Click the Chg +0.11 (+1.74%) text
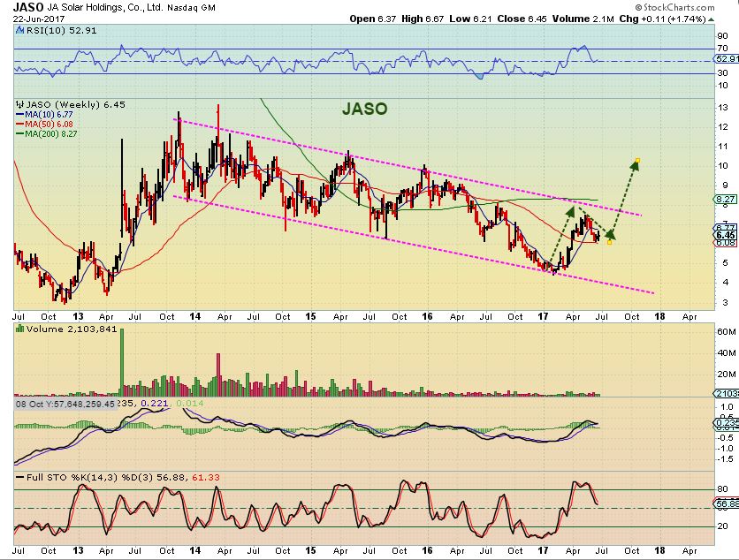Screen dimensions: 739x560 (662, 19)
